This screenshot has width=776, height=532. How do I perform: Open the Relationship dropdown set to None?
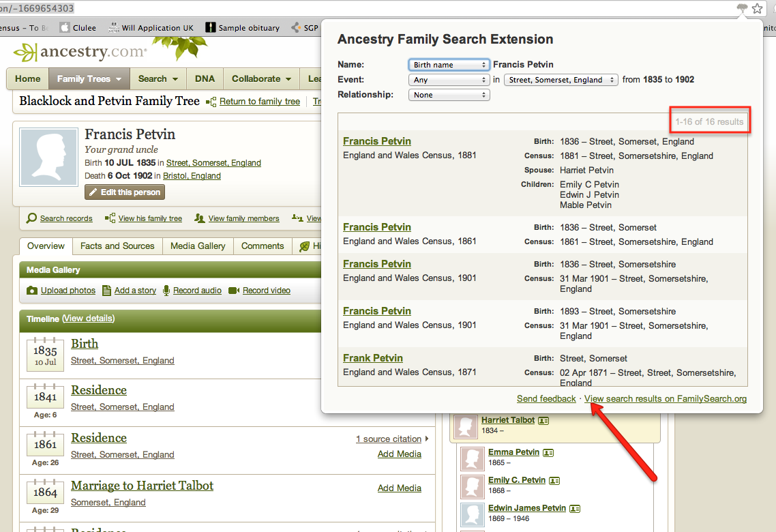449,95
